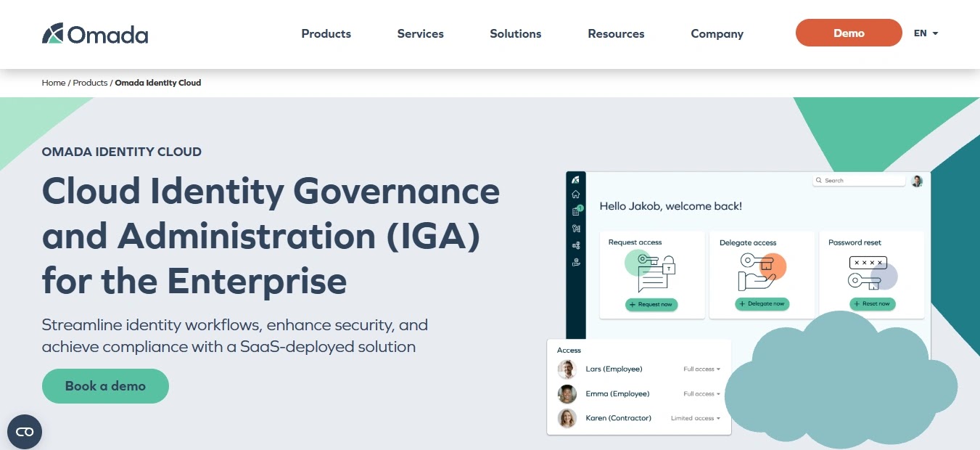Click Omada Identity Cloud breadcrumb text
The height and width of the screenshot is (450, 980).
(158, 83)
